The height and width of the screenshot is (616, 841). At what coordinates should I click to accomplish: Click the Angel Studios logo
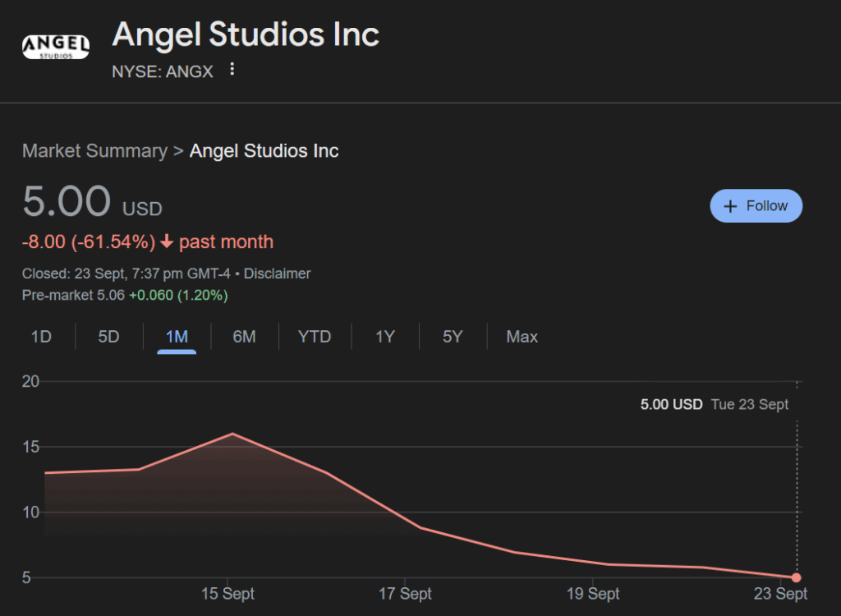tap(55, 47)
